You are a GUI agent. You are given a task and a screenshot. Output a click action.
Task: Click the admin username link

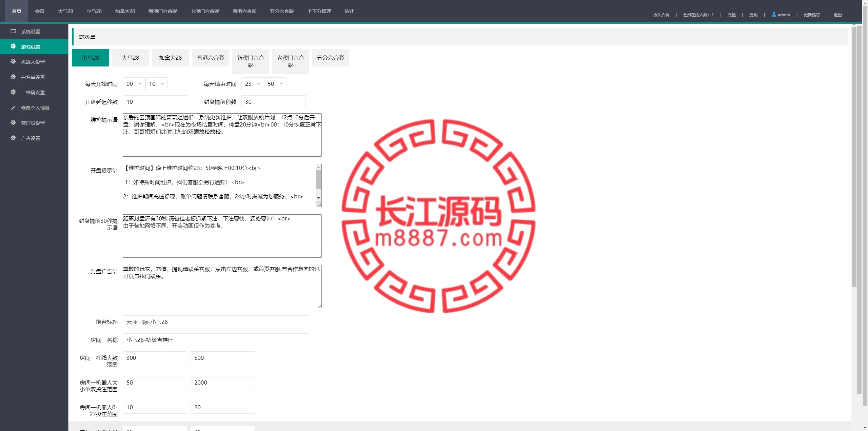(784, 15)
